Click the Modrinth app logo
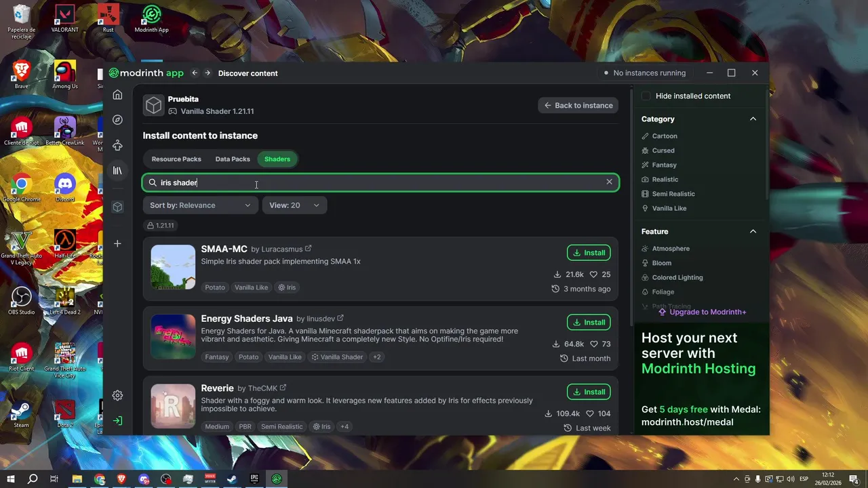This screenshot has width=868, height=488. pyautogui.click(x=146, y=73)
